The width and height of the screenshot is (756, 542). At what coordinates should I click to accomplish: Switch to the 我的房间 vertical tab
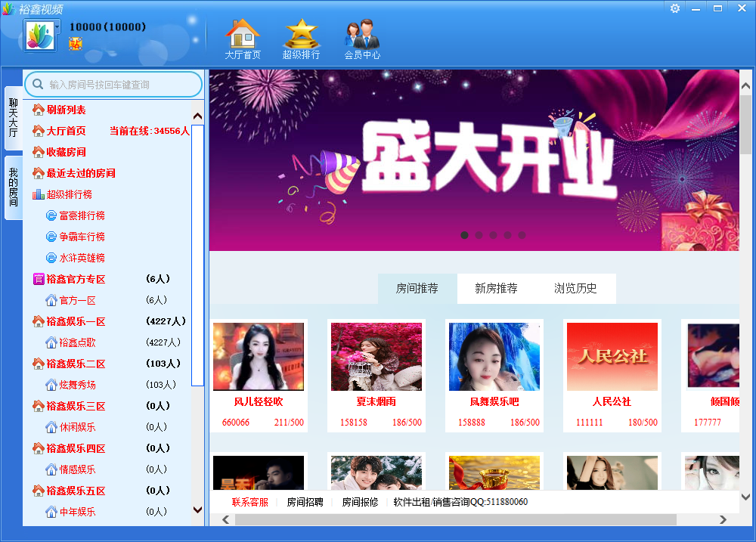click(14, 187)
